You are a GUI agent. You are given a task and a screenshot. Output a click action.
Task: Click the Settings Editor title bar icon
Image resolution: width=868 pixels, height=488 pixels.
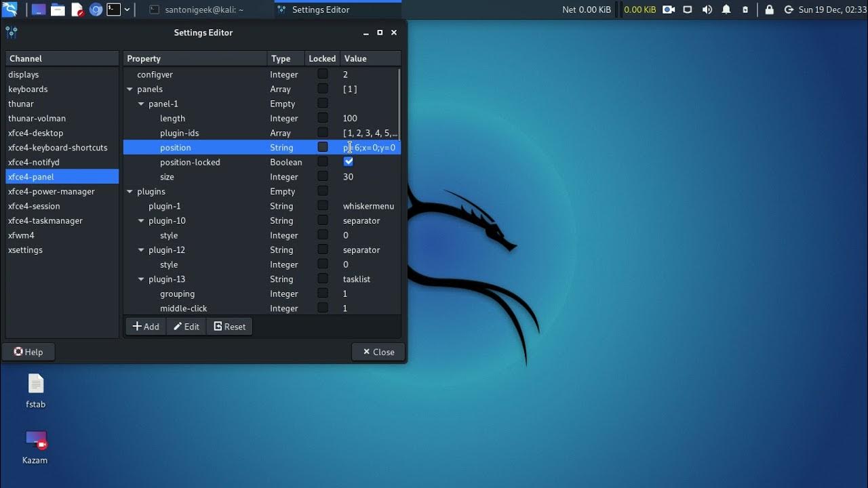click(x=11, y=32)
